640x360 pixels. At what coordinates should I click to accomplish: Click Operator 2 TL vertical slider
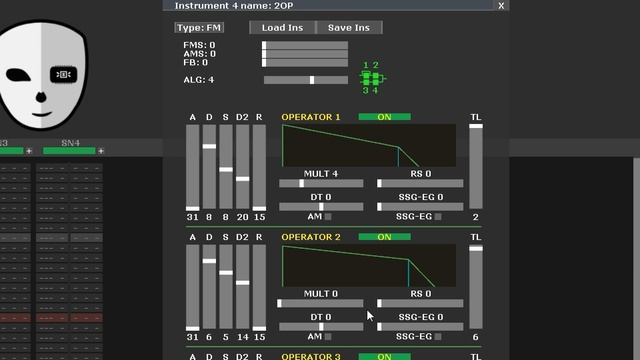(x=476, y=287)
